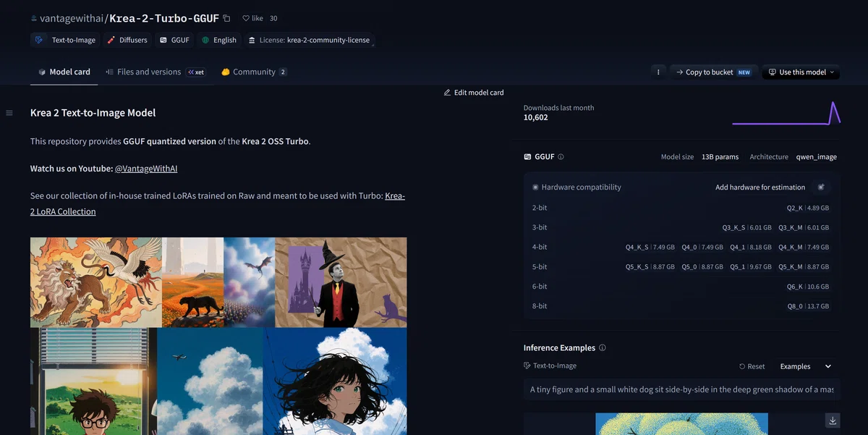Open the black panther landscape thumbnail

tap(193, 282)
